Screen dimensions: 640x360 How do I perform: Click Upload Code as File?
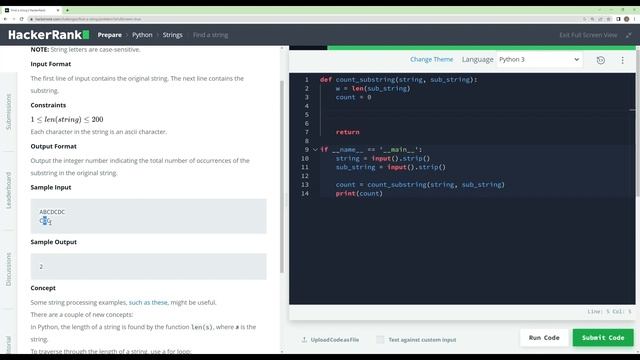335,340
